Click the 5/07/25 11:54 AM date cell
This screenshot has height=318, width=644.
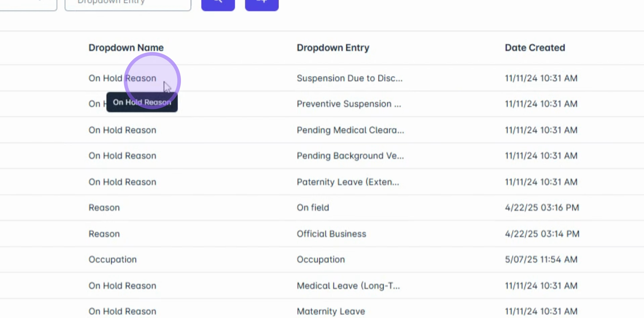coord(541,259)
